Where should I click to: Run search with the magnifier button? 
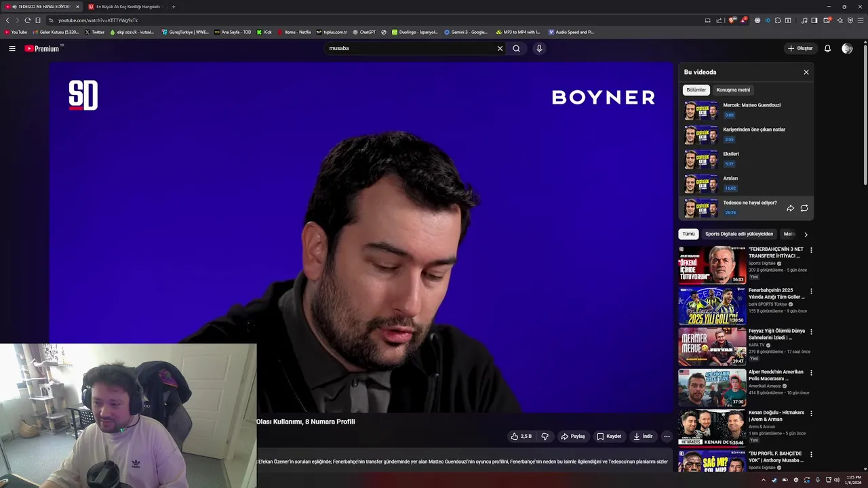click(x=516, y=48)
